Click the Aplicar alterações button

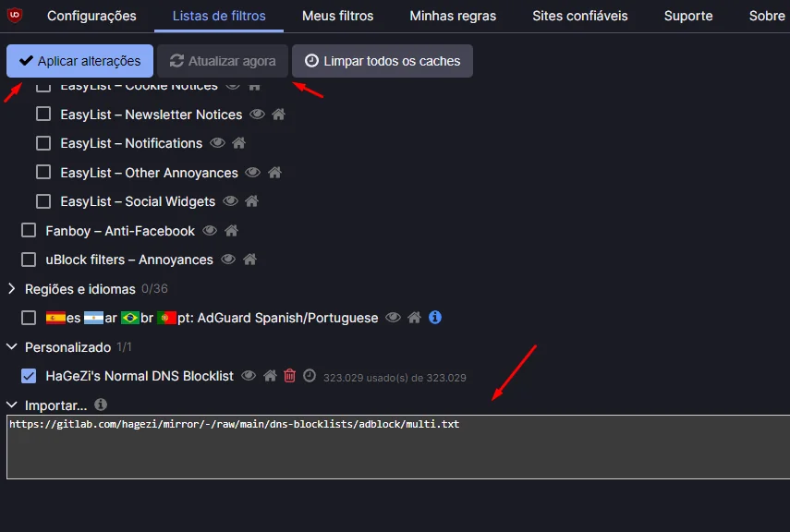pos(79,60)
